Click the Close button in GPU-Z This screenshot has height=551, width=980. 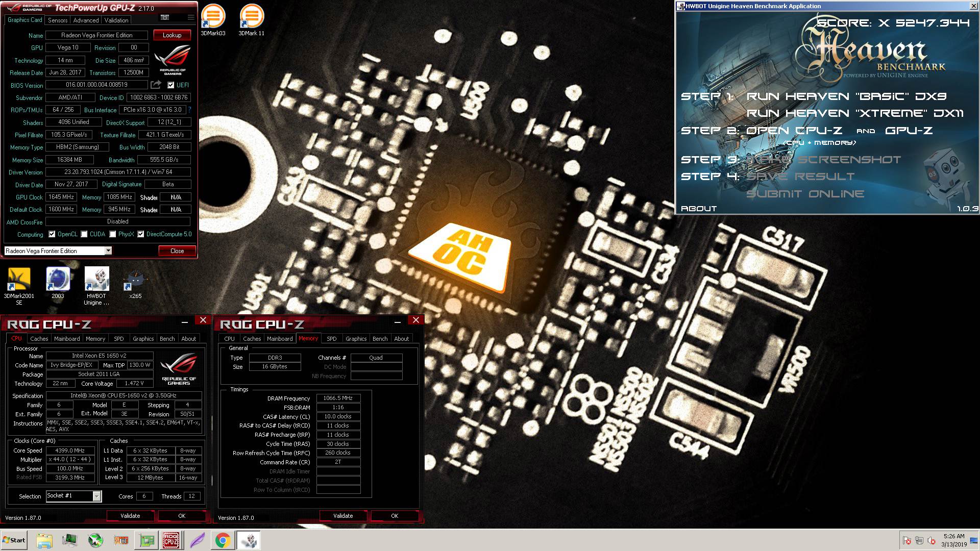tap(177, 251)
